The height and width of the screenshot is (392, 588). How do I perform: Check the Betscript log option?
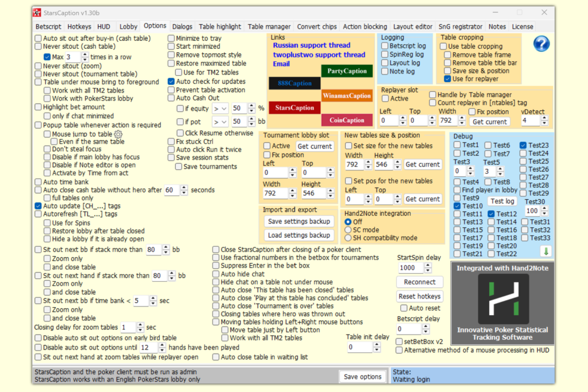(385, 46)
